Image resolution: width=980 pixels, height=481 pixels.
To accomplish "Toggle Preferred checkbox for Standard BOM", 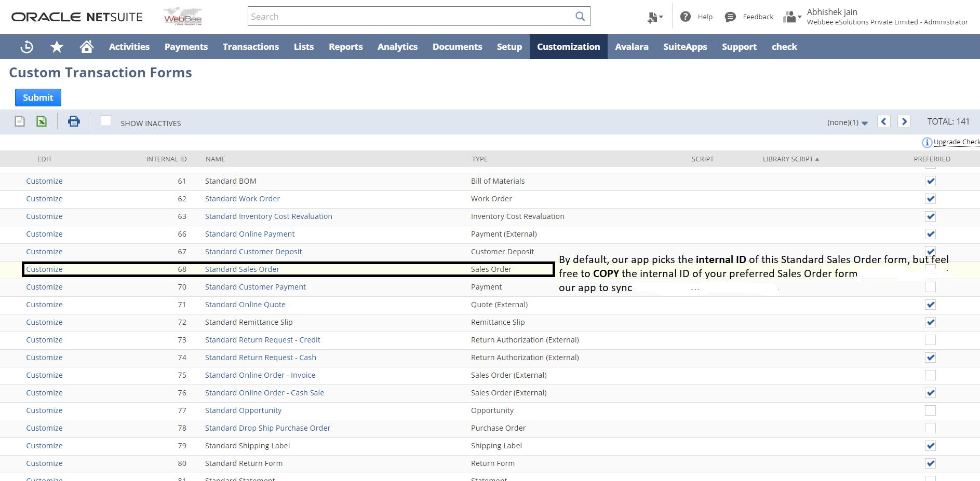I will (930, 181).
